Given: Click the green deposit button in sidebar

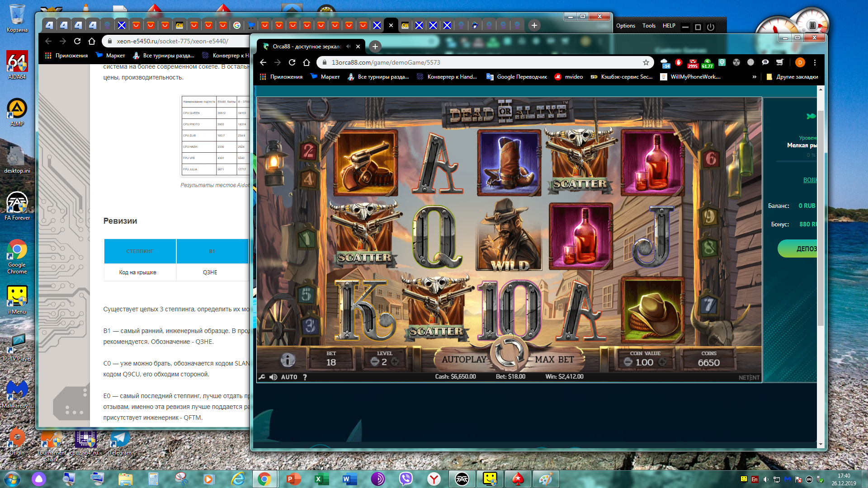Looking at the screenshot, I should (x=798, y=249).
